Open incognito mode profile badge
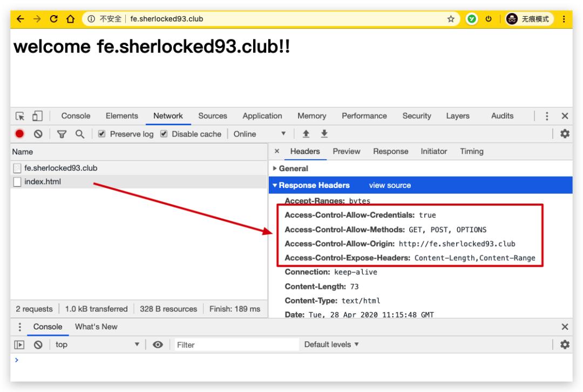Image resolution: width=583 pixels, height=392 pixels. (x=530, y=18)
